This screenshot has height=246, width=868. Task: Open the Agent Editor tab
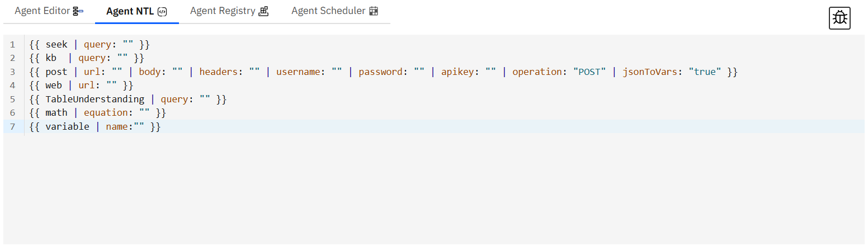(x=49, y=11)
